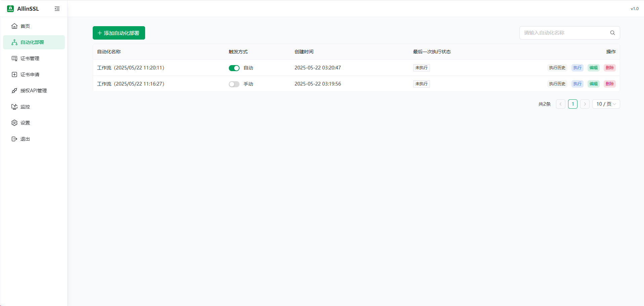Viewport: 644px width, 306px height.
Task: Focus the automation name search field
Action: 564,33
